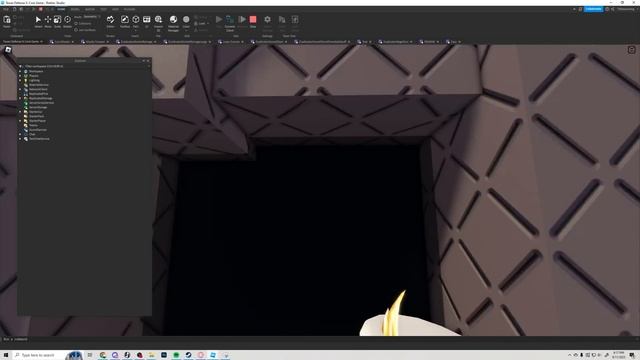Open Chrome from the taskbar
The image size is (640, 360).
pos(103,355)
